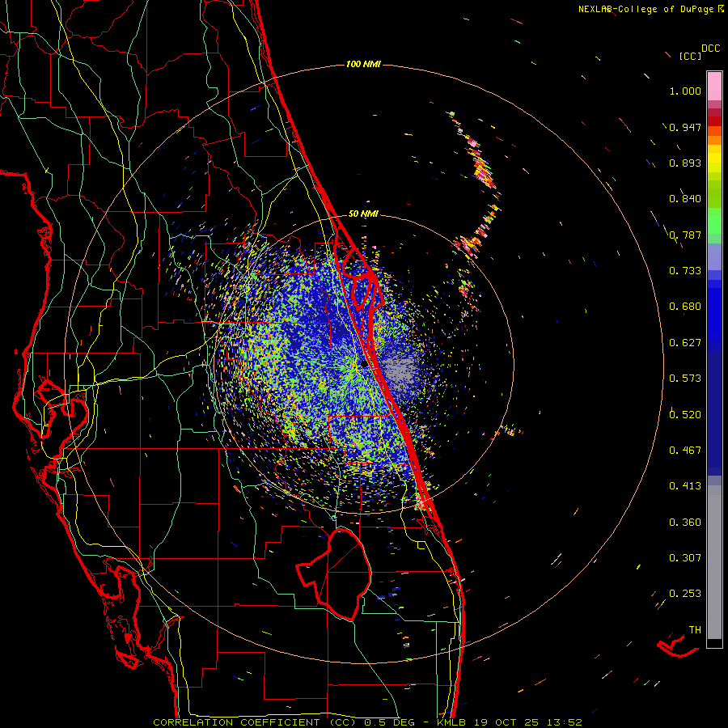Click the 1.000 scale value
The image size is (728, 728).
tap(685, 91)
